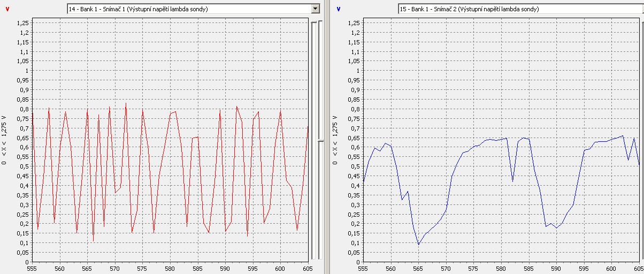Click the lower track of the left vertical slider
The image size is (644, 274).
coord(313,214)
